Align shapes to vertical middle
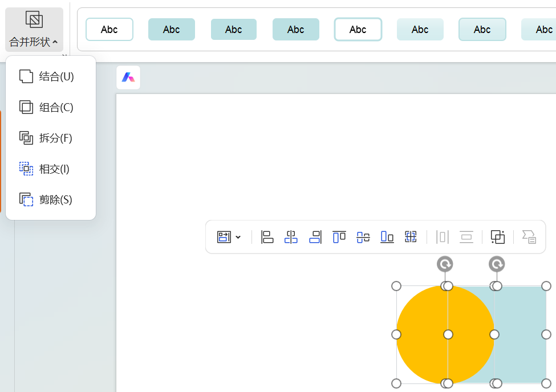This screenshot has width=556, height=392. [x=363, y=237]
